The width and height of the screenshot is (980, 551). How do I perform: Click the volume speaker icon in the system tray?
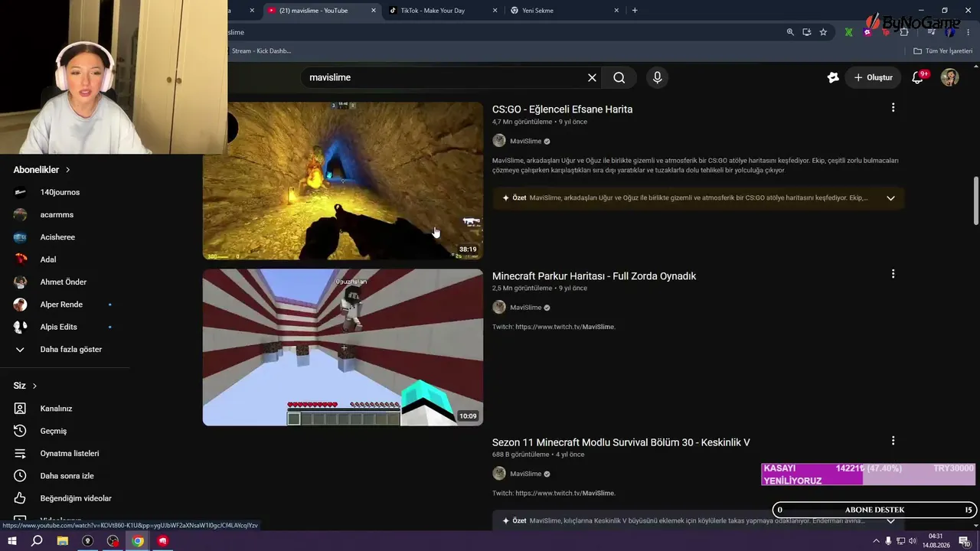[913, 541]
